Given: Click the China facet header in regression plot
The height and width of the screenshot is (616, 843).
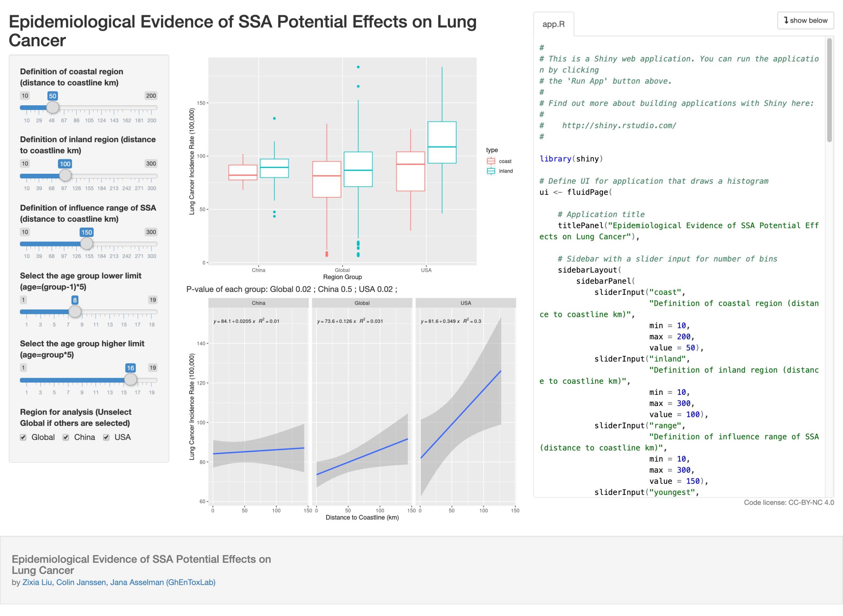Looking at the screenshot, I should pyautogui.click(x=258, y=303).
